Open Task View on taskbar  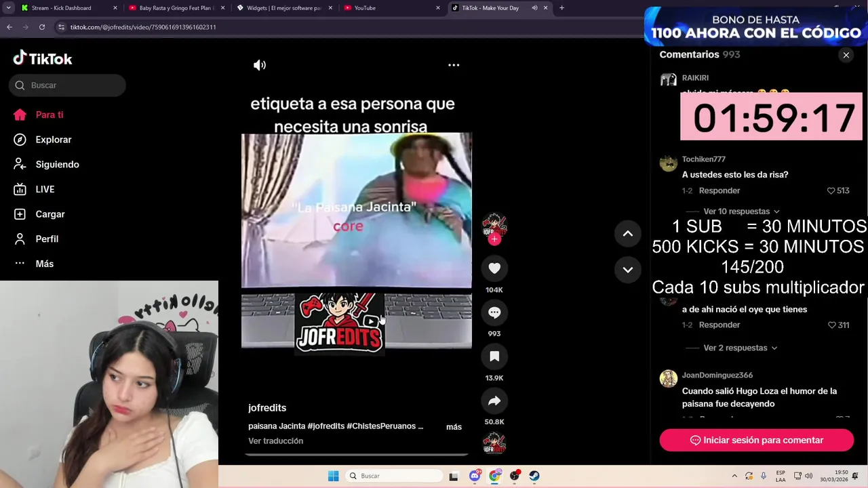[454, 476]
